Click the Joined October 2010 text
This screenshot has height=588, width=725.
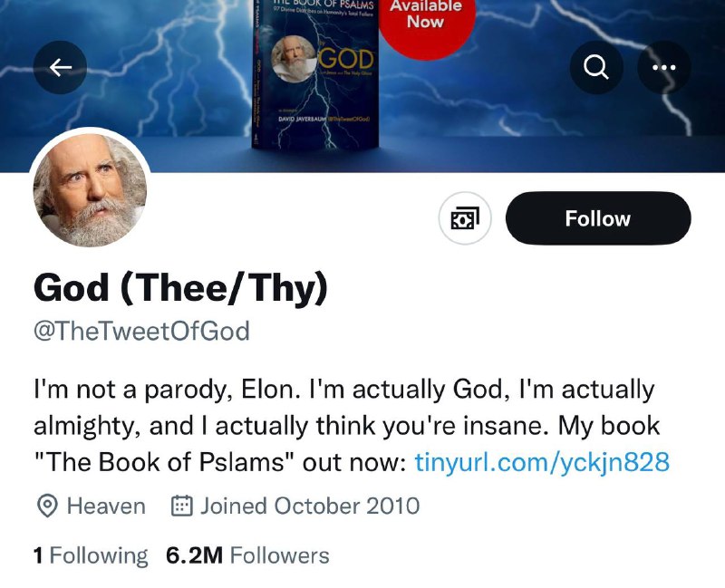(310, 506)
